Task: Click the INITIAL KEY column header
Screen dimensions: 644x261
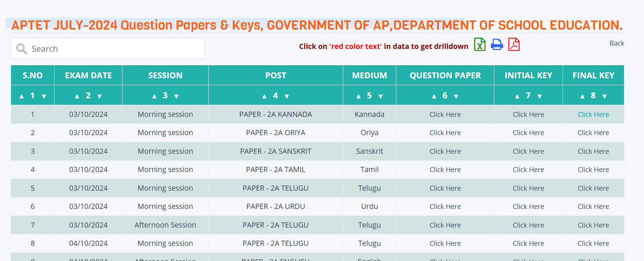Action: [528, 75]
